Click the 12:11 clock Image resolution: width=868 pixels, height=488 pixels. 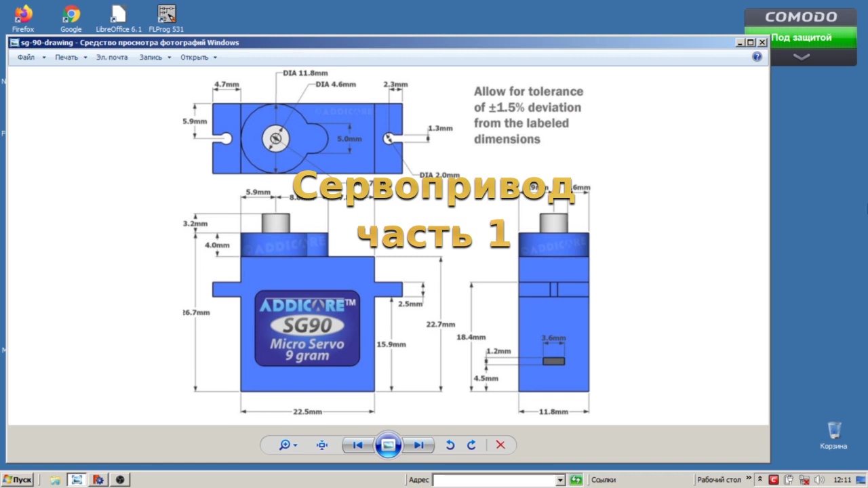pyautogui.click(x=842, y=480)
